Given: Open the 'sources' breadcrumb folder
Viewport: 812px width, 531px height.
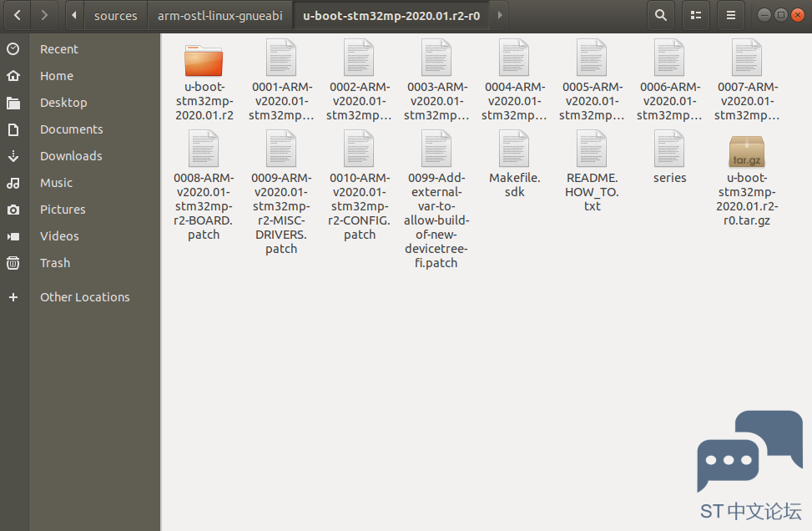Looking at the screenshot, I should click(x=115, y=16).
